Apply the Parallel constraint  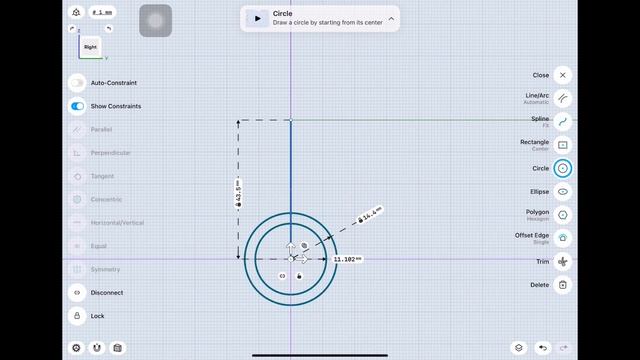point(77,129)
